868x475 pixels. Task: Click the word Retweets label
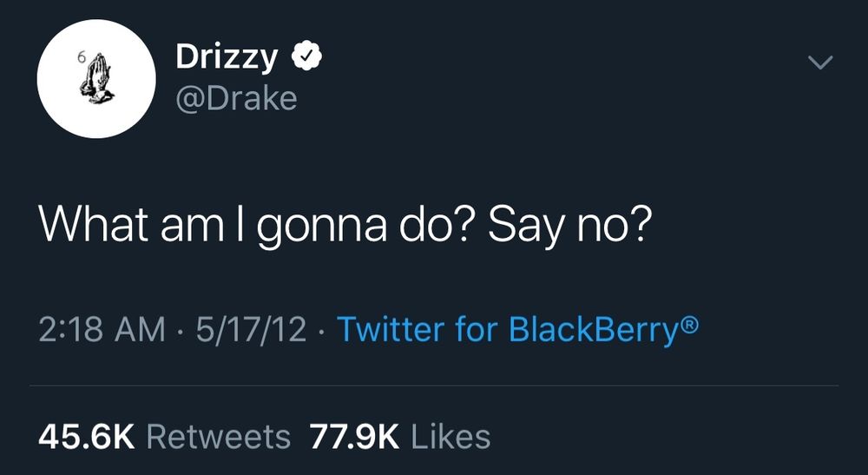pyautogui.click(x=219, y=437)
